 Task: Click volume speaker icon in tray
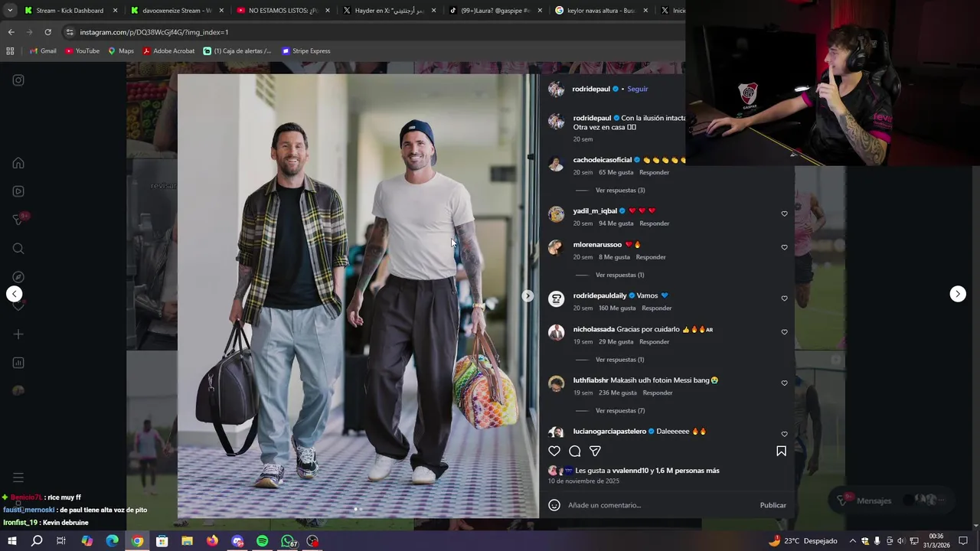(x=901, y=541)
